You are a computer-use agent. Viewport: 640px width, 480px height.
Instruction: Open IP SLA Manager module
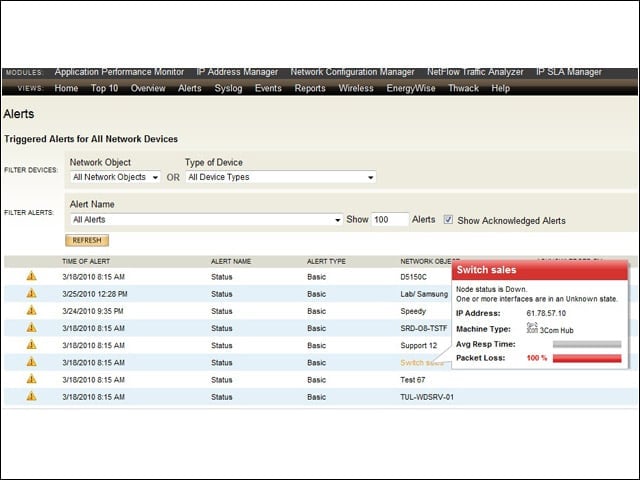click(569, 72)
